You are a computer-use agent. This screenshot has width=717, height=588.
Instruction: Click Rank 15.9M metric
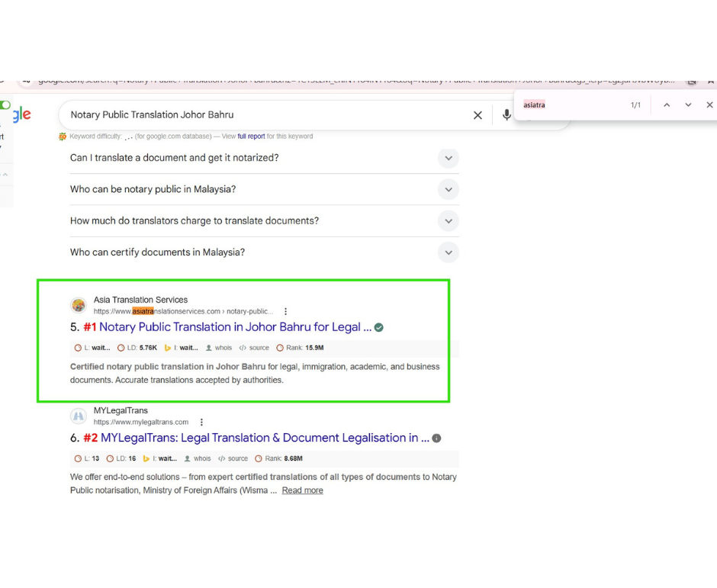click(300, 348)
